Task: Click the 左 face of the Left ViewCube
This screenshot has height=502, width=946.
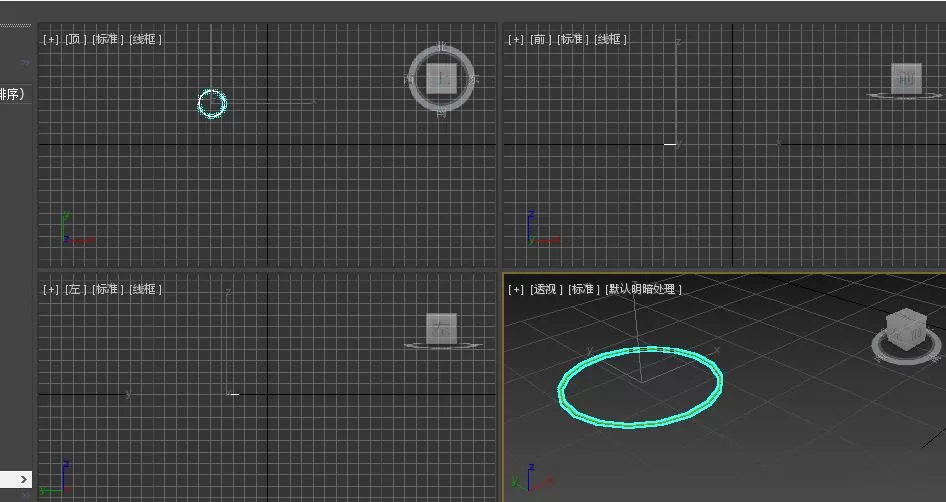Action: [x=442, y=329]
